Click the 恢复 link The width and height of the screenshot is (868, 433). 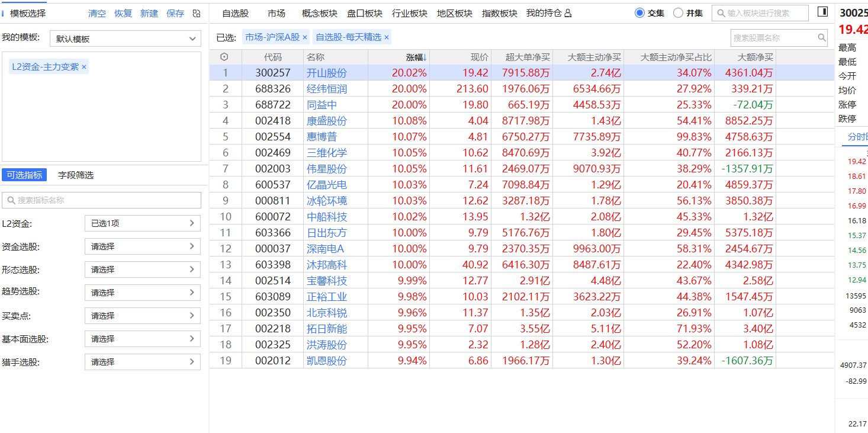click(123, 13)
